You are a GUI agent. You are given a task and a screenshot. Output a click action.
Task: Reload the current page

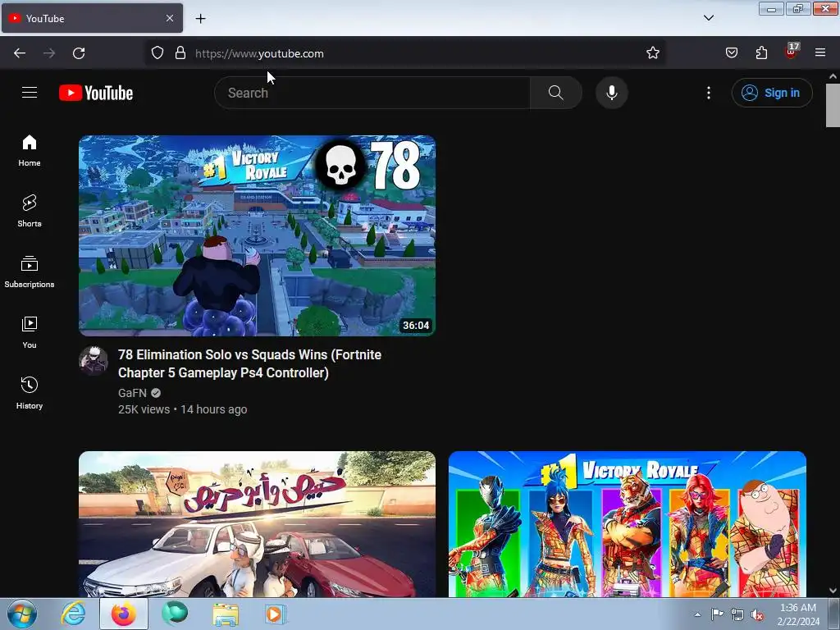point(79,53)
